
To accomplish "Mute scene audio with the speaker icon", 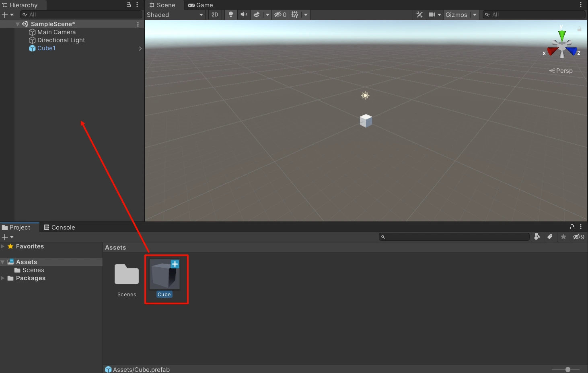I will (x=244, y=14).
